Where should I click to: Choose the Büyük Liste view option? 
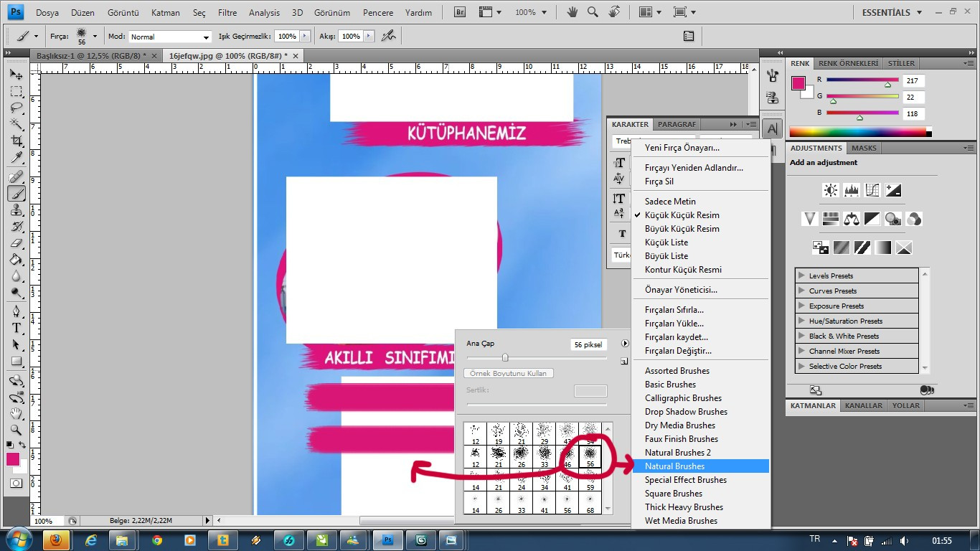(666, 256)
